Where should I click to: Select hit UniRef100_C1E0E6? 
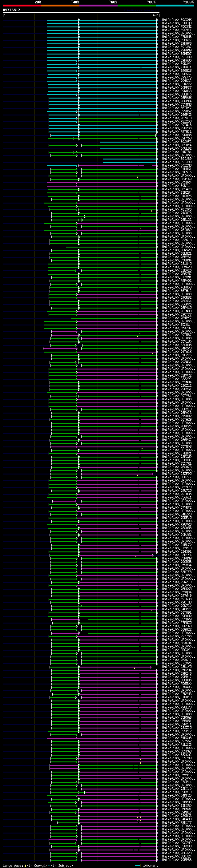click(177, 271)
